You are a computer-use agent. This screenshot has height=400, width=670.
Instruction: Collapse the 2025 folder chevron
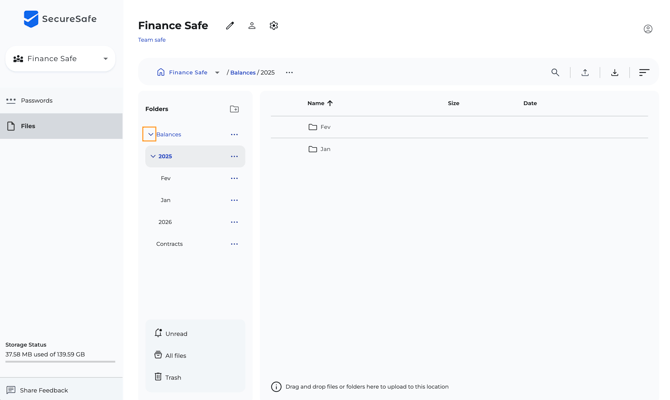(x=153, y=156)
